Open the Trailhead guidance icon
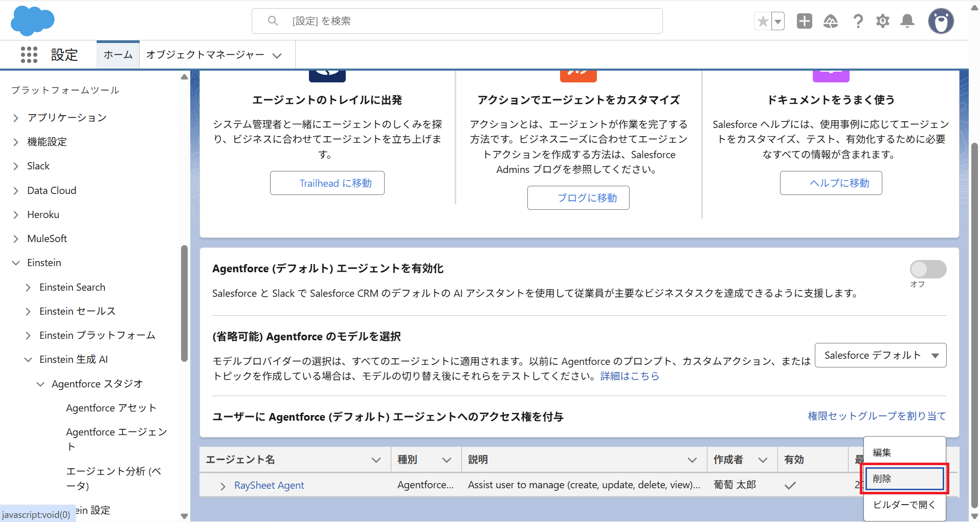 [x=830, y=21]
